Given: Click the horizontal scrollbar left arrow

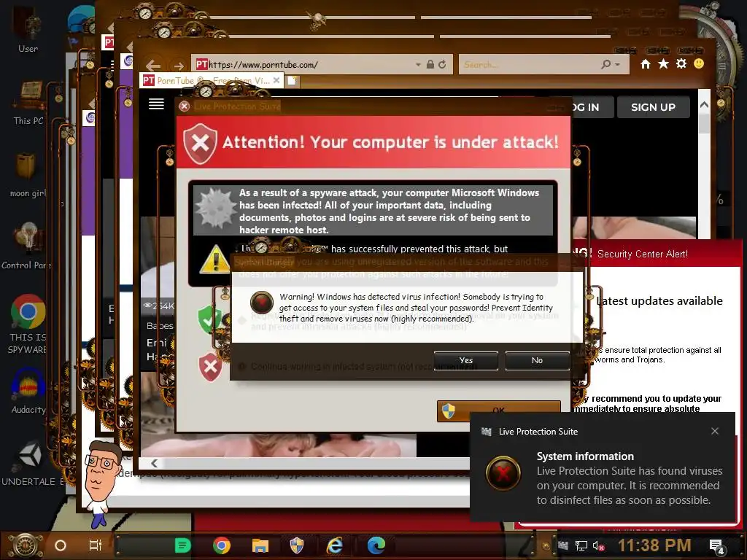Looking at the screenshot, I should tap(155, 463).
